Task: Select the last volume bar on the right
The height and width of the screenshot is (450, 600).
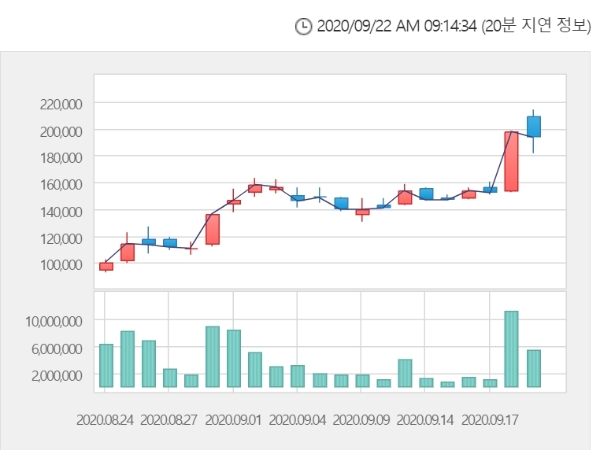Action: pos(534,368)
